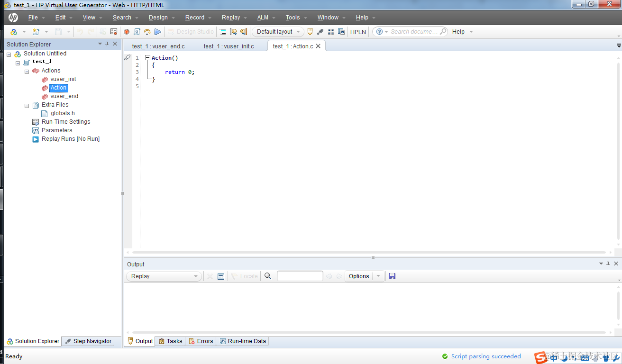Switch to the Step Navigator tab
Screen dimensions: 622x364
tap(88, 341)
